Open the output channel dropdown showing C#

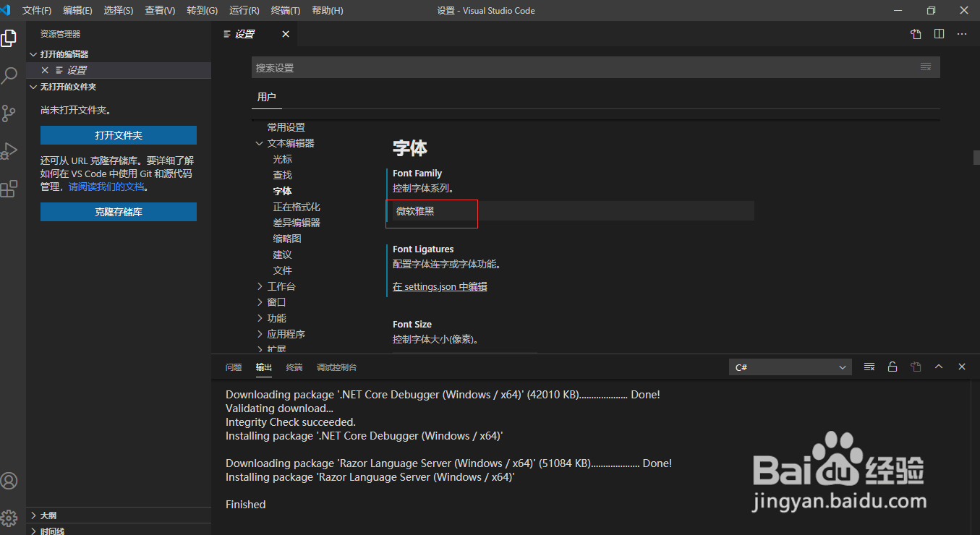(x=788, y=367)
